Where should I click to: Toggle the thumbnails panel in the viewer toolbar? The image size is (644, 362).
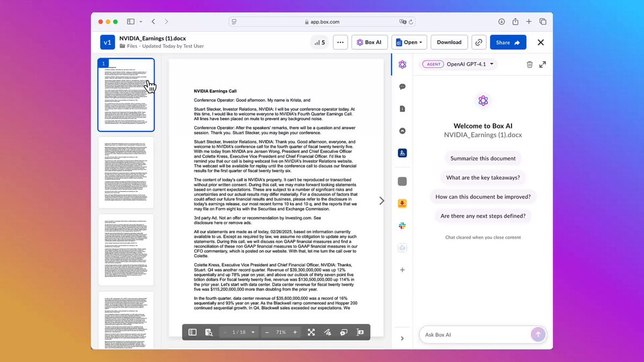click(193, 333)
